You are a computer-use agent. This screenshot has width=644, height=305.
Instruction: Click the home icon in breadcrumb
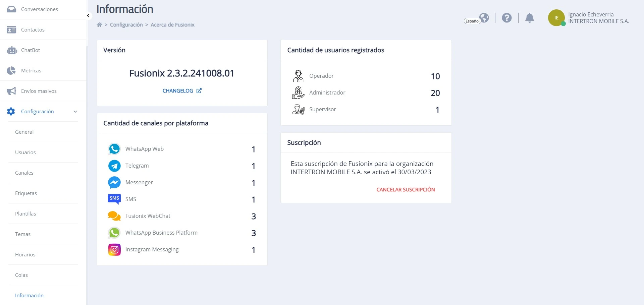coord(99,25)
